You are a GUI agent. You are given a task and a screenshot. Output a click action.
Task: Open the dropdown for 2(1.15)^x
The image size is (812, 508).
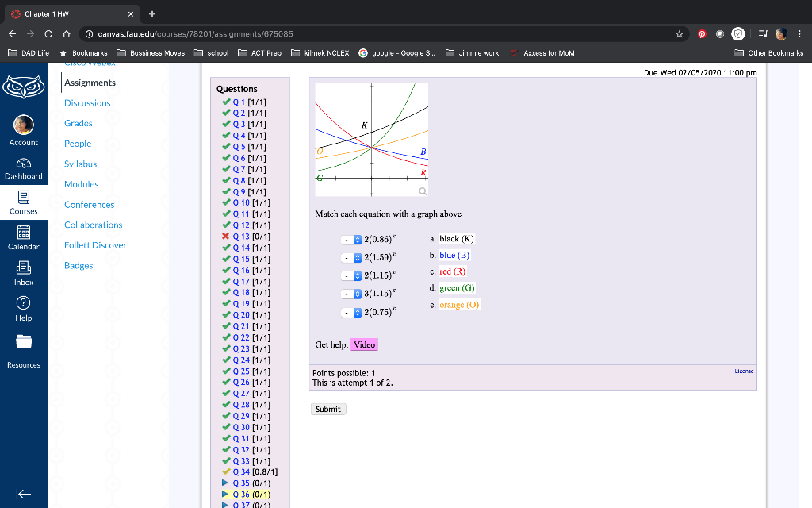click(351, 275)
